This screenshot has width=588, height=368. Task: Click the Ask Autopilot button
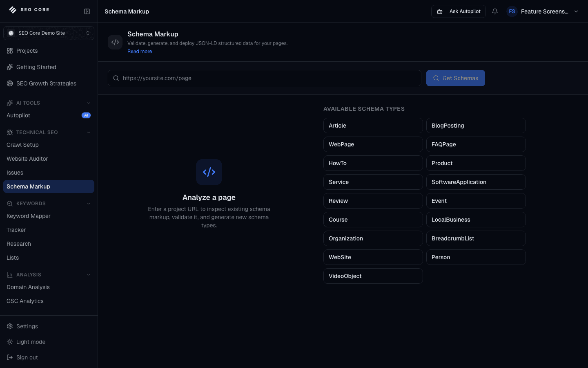click(x=459, y=11)
